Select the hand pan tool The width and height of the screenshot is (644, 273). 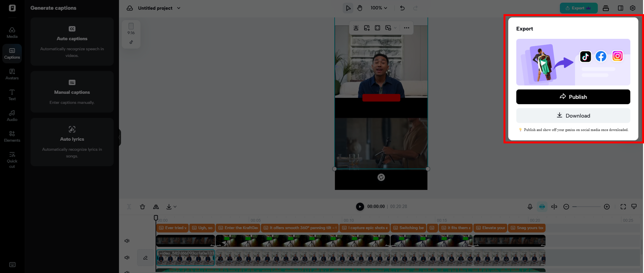[x=360, y=8]
